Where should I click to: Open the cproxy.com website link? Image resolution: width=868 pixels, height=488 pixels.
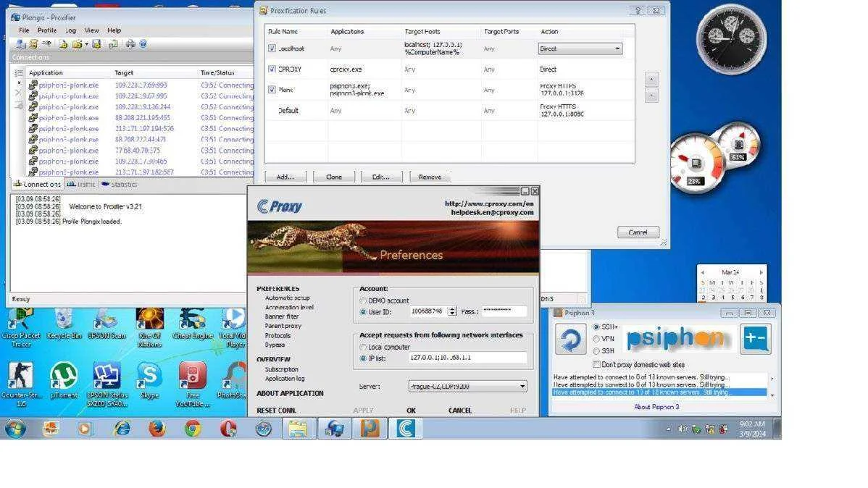tap(489, 203)
